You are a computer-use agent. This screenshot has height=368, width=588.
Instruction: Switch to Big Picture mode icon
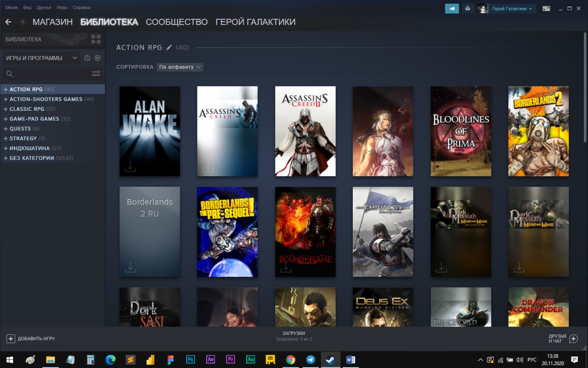[x=546, y=8]
